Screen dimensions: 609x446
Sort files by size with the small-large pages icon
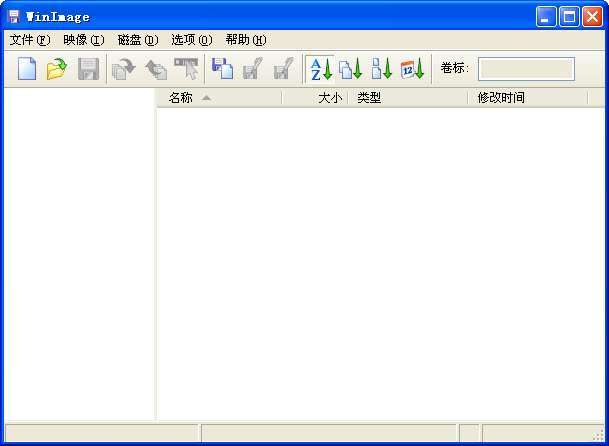tap(381, 70)
